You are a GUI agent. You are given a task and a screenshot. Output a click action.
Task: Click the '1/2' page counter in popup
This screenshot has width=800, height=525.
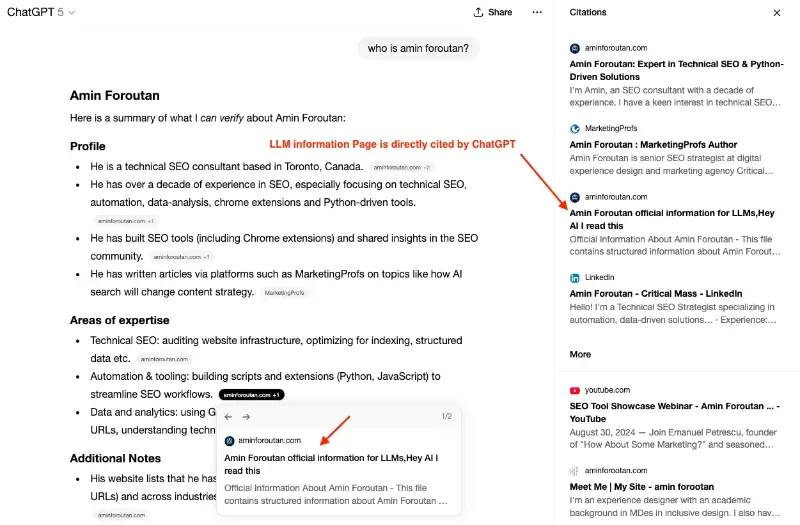446,416
